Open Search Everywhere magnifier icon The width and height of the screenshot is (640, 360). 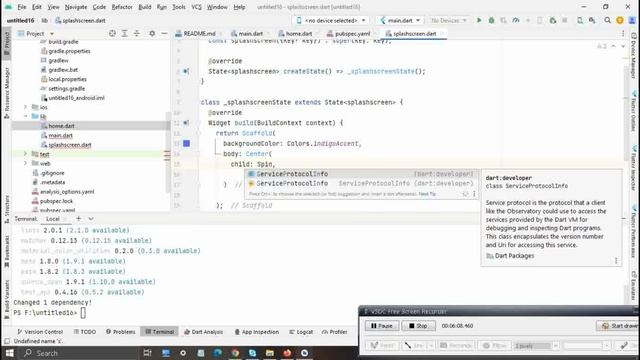(x=607, y=20)
